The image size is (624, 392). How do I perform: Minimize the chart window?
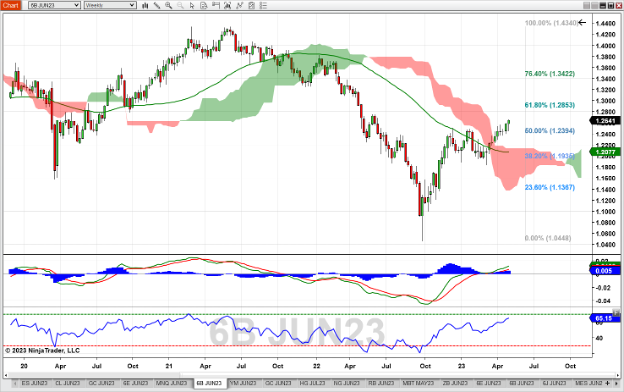(x=603, y=5)
